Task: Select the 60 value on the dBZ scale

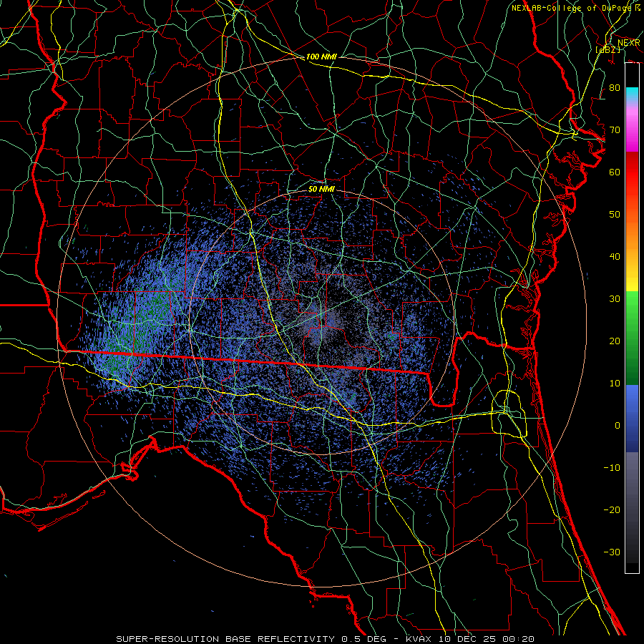Action: (x=615, y=172)
